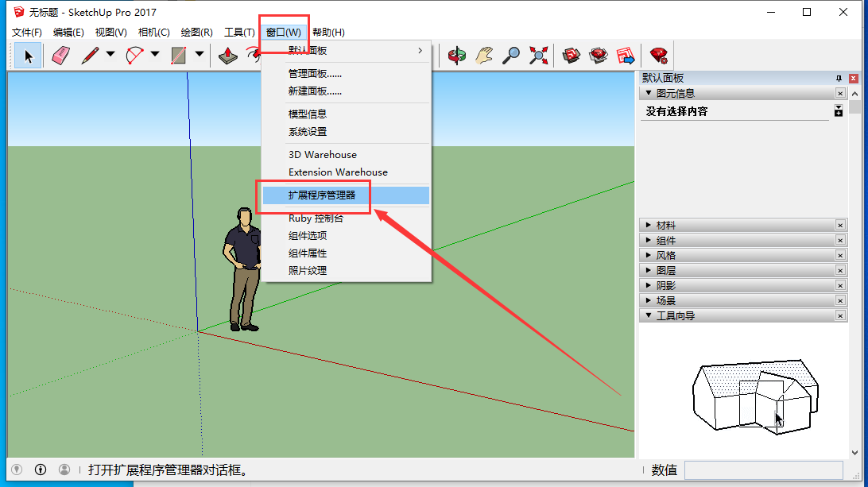Click the geo-location status bar icon

[17, 470]
